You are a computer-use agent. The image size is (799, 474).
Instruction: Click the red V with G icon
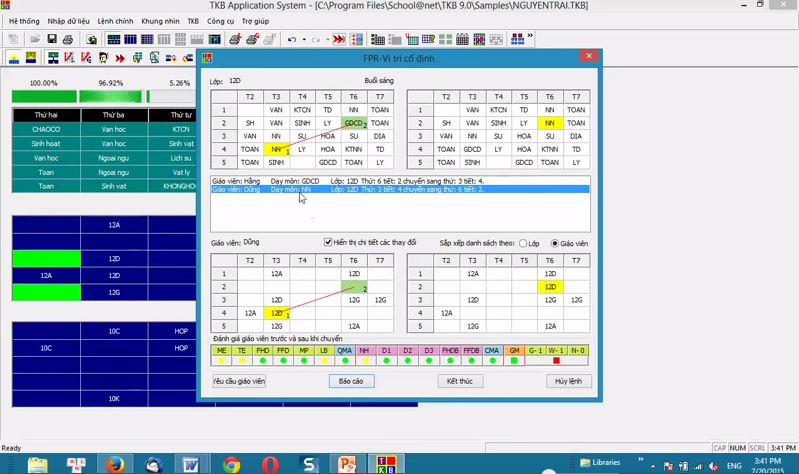click(x=86, y=58)
